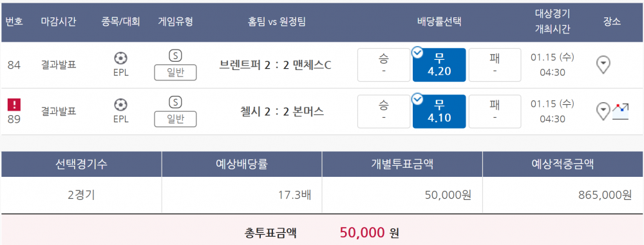Click the S badge icon in match 89 row
This screenshot has height=245, width=644.
tap(175, 102)
